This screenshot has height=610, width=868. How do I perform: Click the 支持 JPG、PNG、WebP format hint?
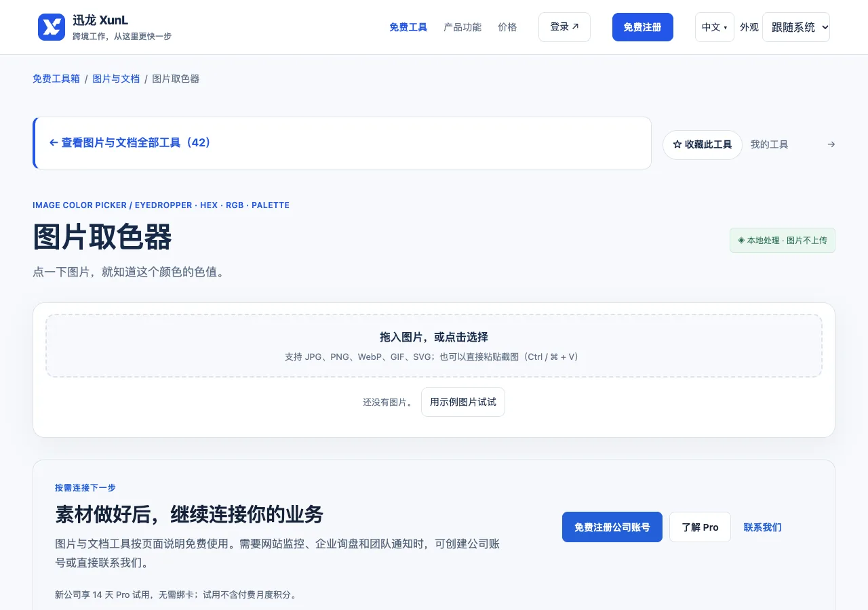click(434, 357)
